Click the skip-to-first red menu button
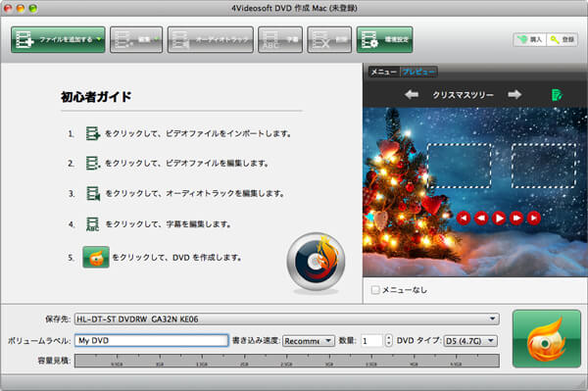 point(464,218)
